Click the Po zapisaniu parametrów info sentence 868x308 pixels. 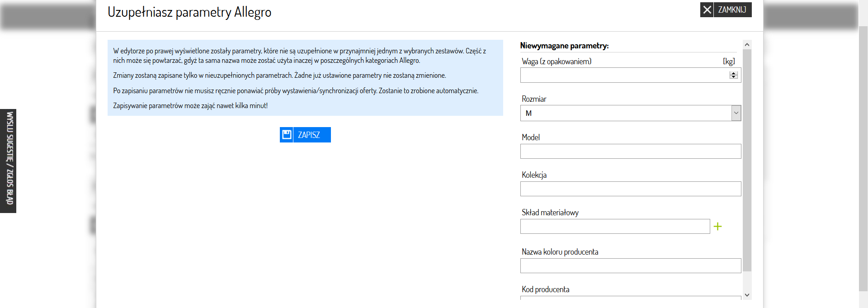(296, 91)
